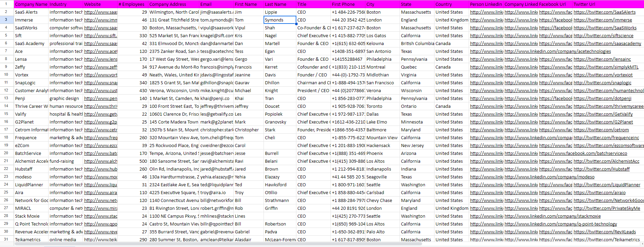Click the MIRACL company cell
This screenshot has width=644, height=247.
[31, 208]
